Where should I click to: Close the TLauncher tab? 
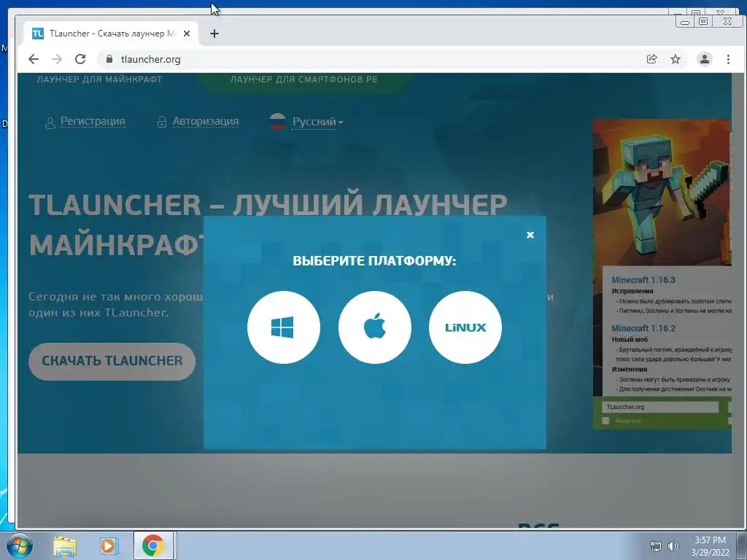(187, 34)
